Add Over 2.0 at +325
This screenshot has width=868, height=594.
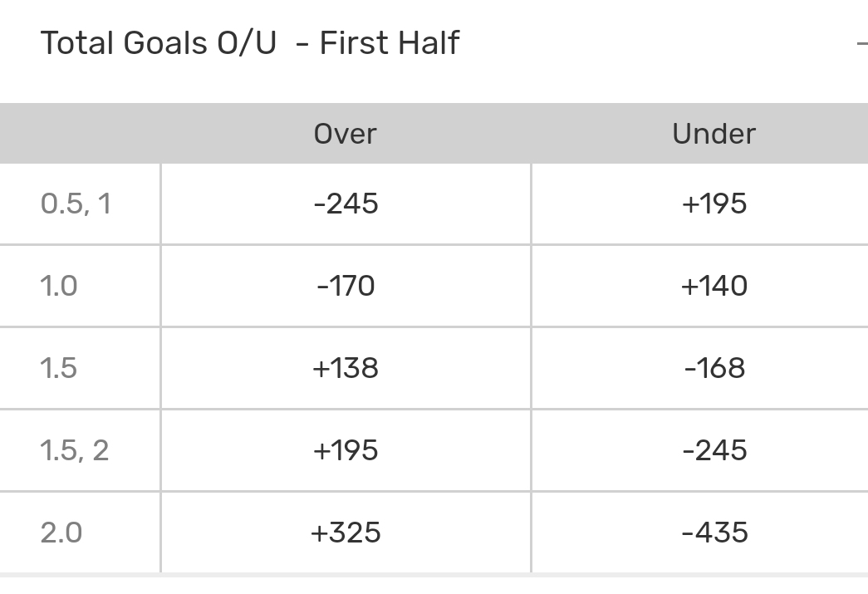[x=346, y=533]
